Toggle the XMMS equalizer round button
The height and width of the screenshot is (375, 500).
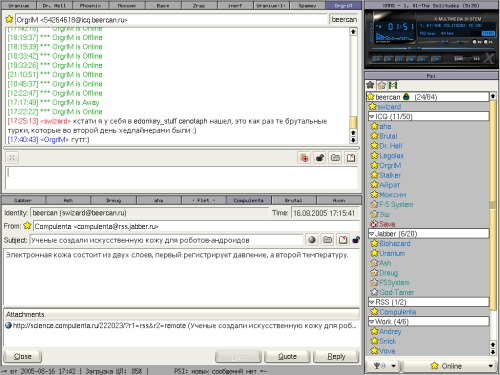point(474,42)
